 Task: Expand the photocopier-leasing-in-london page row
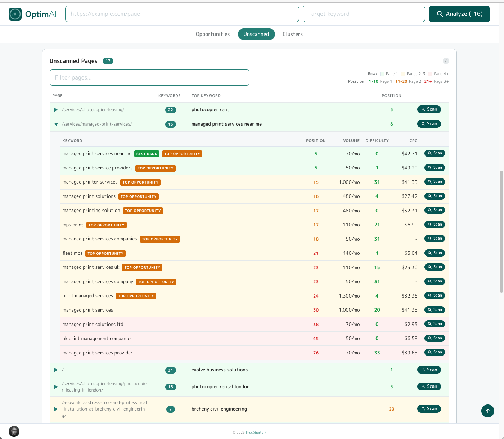56,387
